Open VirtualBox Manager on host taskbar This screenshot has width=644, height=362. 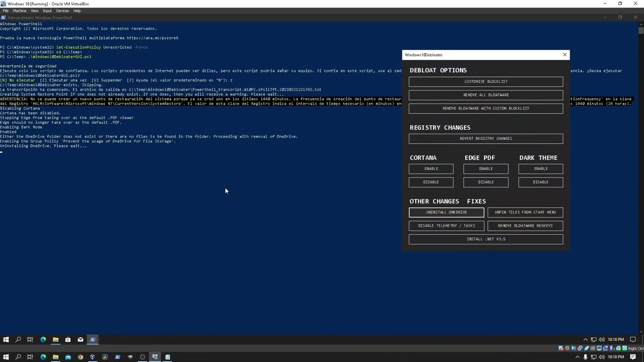[x=93, y=357]
